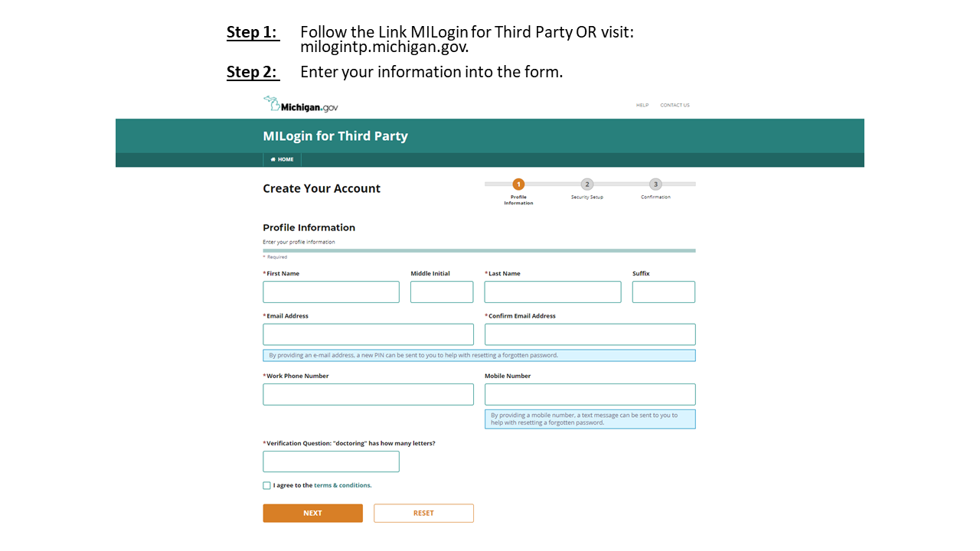Open the CONTACT US link
The image size is (980, 551).
(675, 106)
